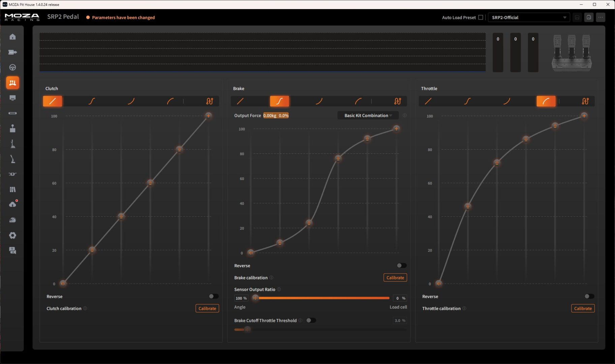The height and width of the screenshot is (364, 615).
Task: Open the cloud upload icon with red dot
Action: click(12, 205)
